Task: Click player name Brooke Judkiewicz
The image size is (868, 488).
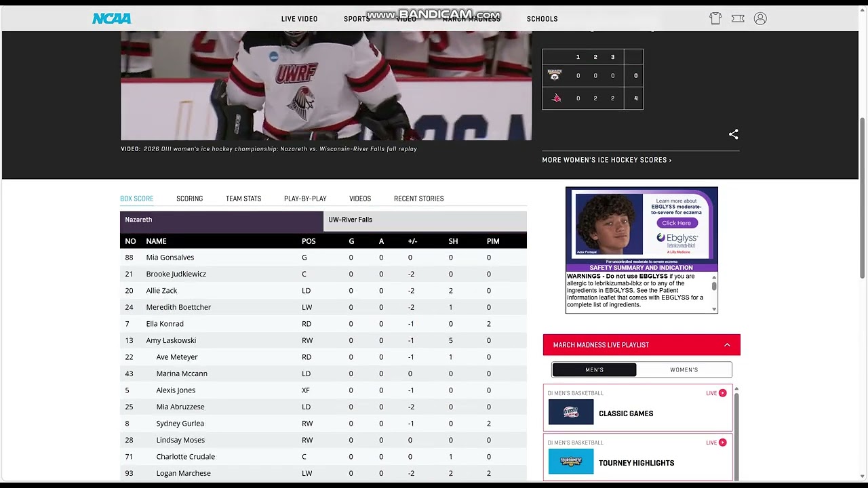Action: pos(176,274)
